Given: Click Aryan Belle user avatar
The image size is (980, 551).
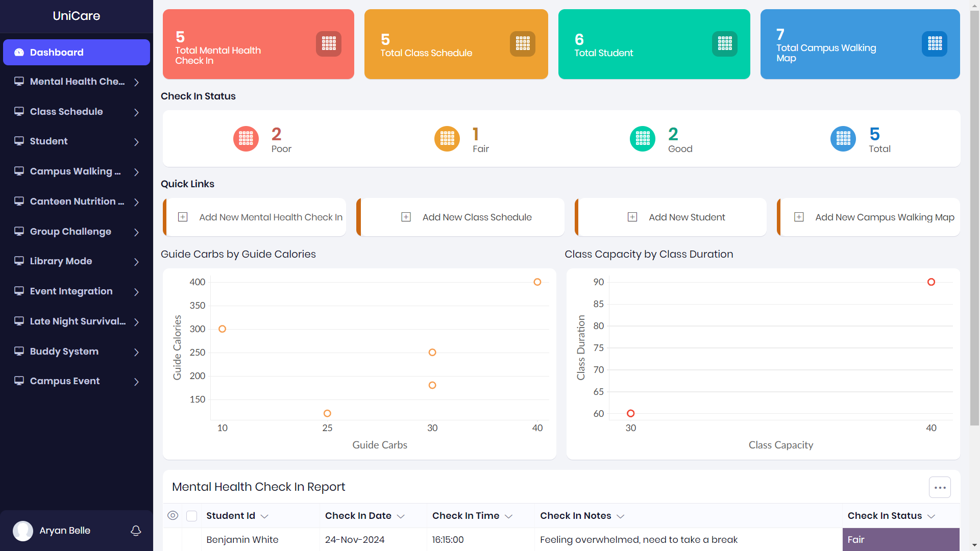Looking at the screenshot, I should pos(23,531).
